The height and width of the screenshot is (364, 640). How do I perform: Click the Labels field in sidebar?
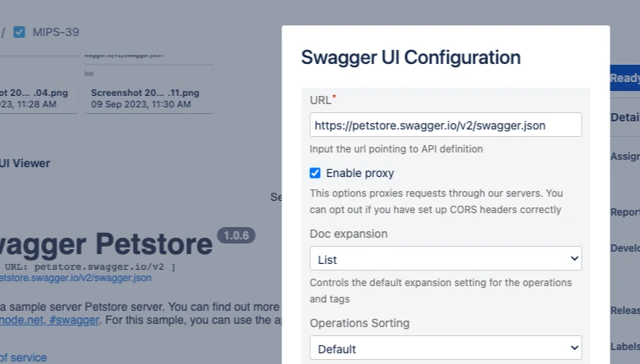coord(625,347)
